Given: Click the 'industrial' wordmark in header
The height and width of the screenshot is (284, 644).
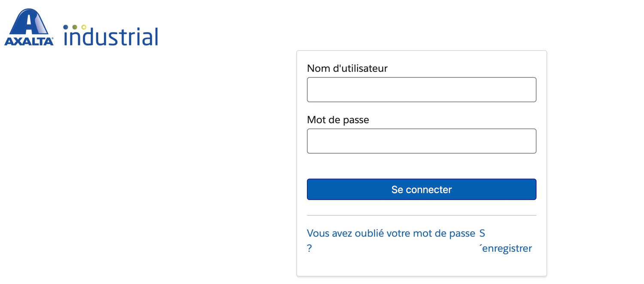Looking at the screenshot, I should coord(112,37).
